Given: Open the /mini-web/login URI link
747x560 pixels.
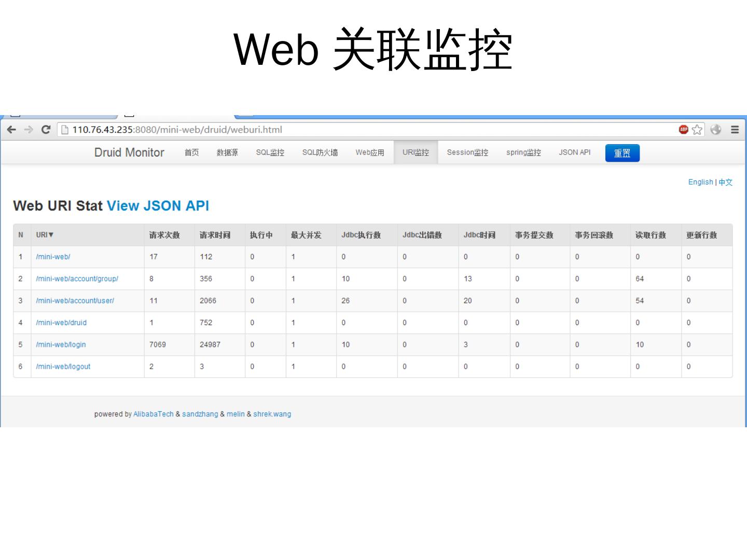Looking at the screenshot, I should pos(61,344).
